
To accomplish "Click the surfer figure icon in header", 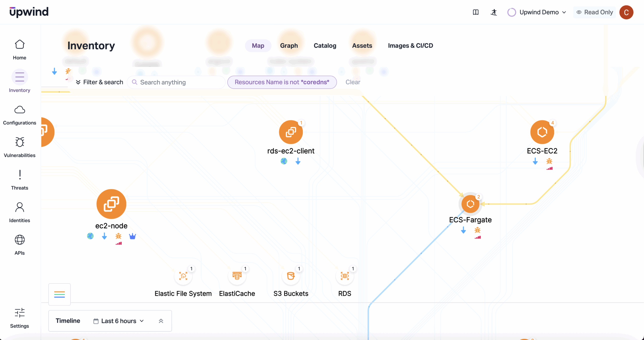I will tap(494, 12).
